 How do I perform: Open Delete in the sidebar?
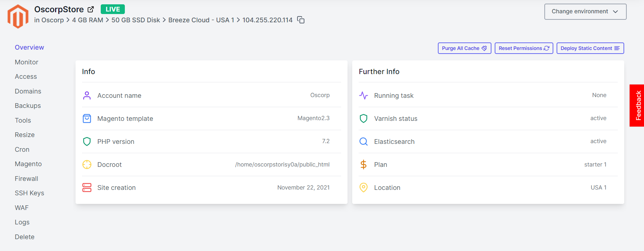[25, 237]
